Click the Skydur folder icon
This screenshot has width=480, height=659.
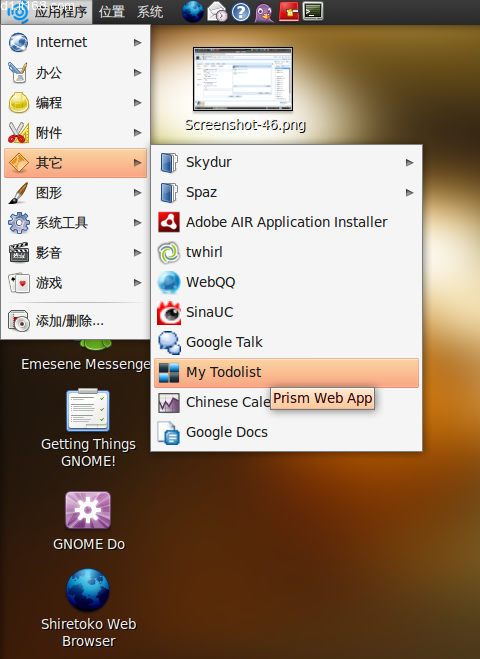(169, 163)
